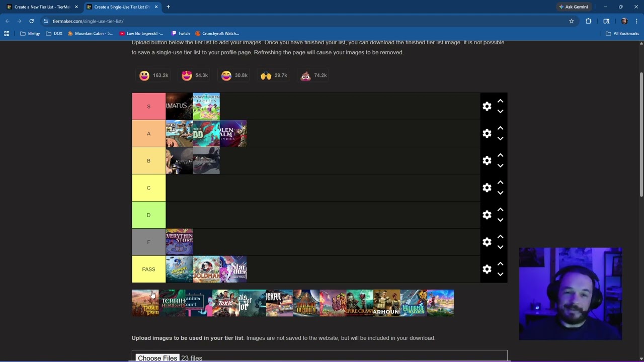Viewport: 644px width, 362px height.
Task: Move A tier row up with arrow
Action: pyautogui.click(x=500, y=128)
